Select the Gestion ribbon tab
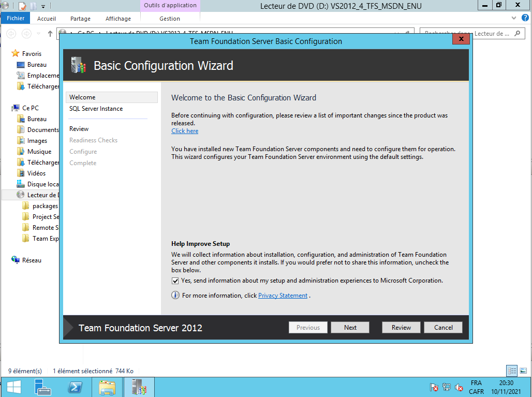Screen dimensions: 532x397 170,19
